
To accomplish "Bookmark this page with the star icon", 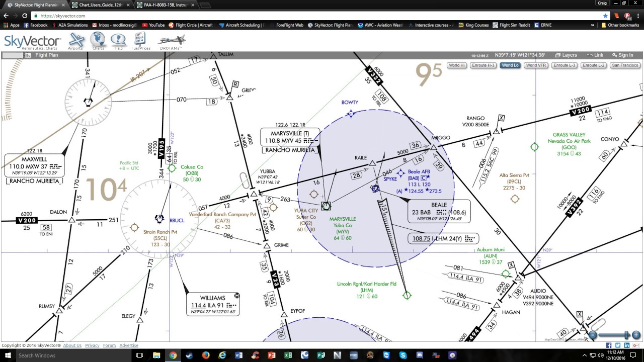I will 605,16.
